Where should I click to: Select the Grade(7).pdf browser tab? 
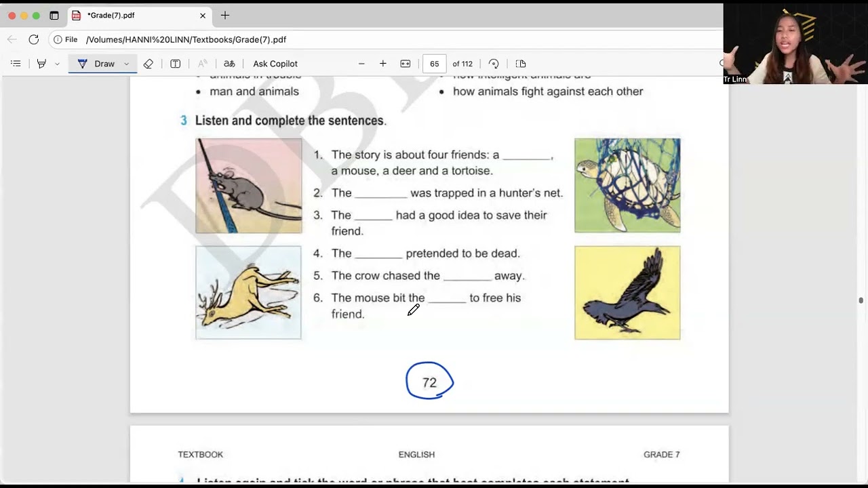(140, 16)
